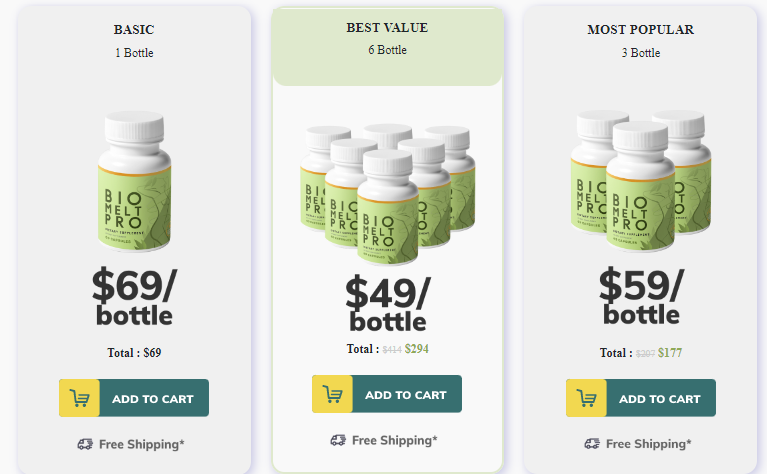Click the Most Popular heading
767x474 pixels.
coord(640,30)
